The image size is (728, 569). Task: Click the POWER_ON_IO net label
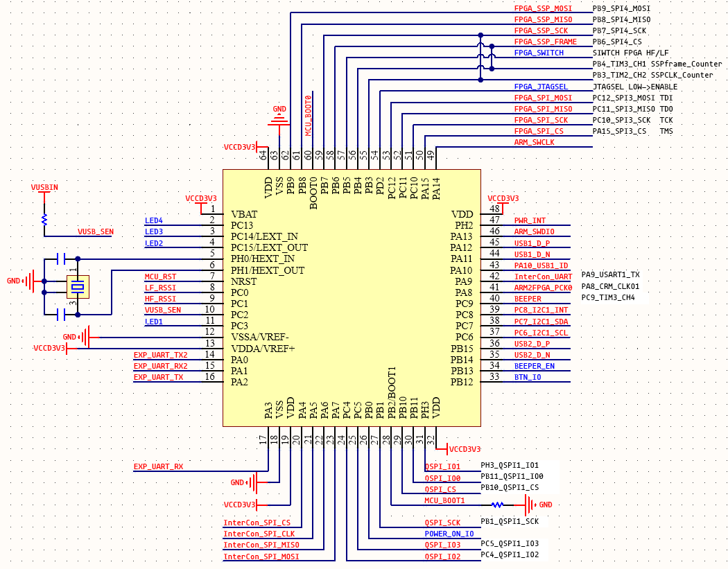click(449, 534)
